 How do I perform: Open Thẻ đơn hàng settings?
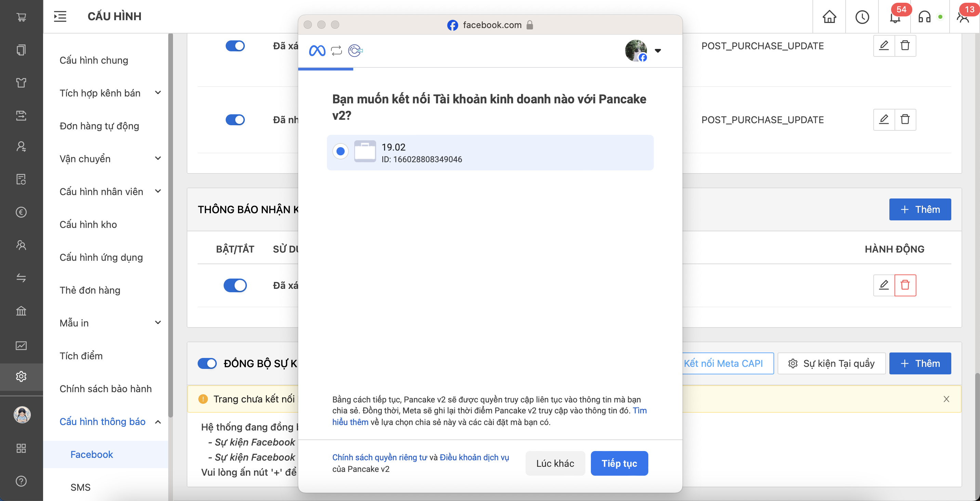pos(90,290)
